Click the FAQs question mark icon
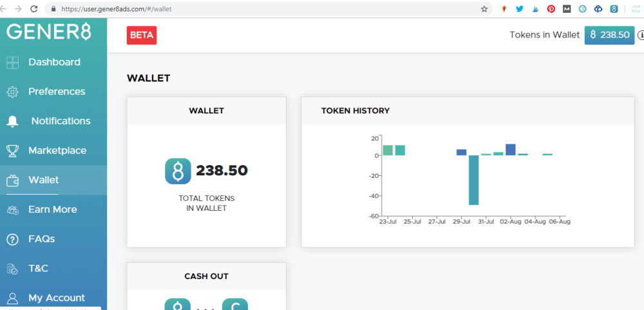The height and width of the screenshot is (310, 644). 13,239
